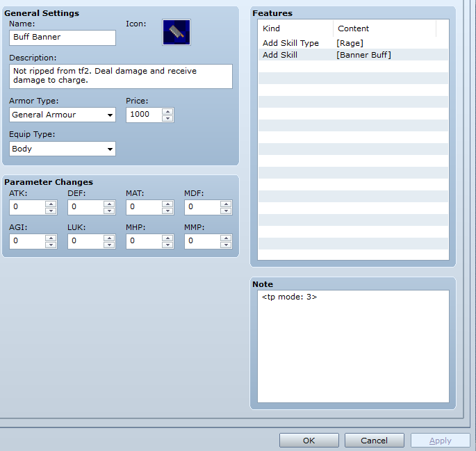Select the Add Skill [Banner Buff] feature row
476x451 pixels.
354,55
